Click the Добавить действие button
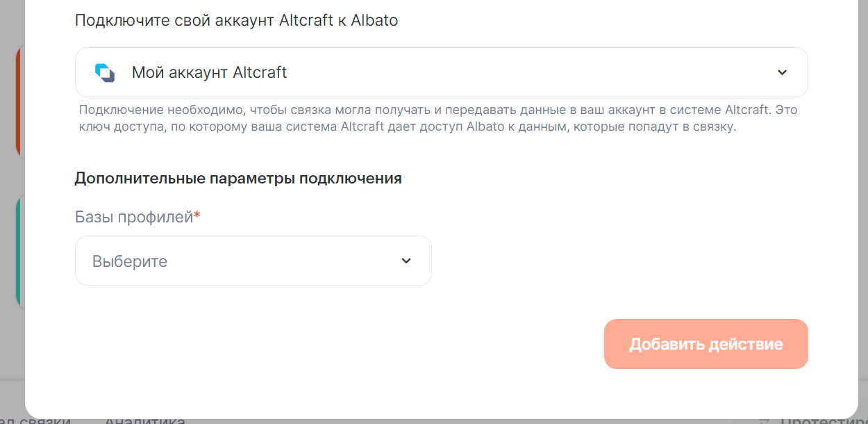Screen dimensions: 868x424 [706, 344]
